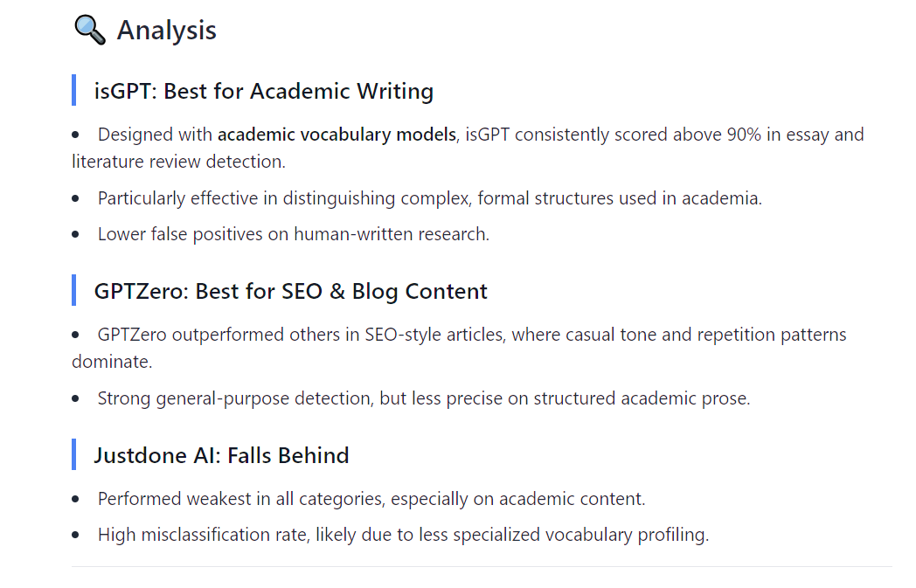Select the GPTZero: Best for SEO & Blog Content heading
This screenshot has height=588, width=916.
coord(290,291)
